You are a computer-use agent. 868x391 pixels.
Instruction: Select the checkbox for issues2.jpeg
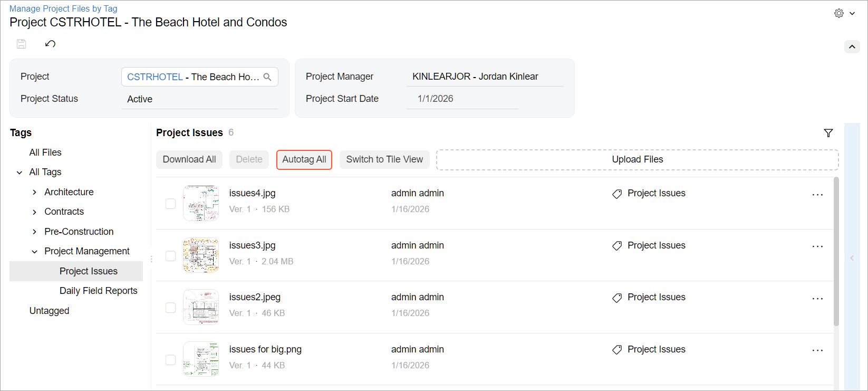pos(170,307)
